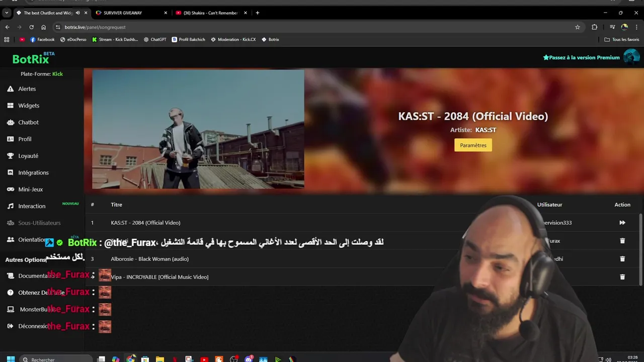Delete the the_Furax queued song trash icon
The height and width of the screenshot is (362, 644).
coord(622,241)
